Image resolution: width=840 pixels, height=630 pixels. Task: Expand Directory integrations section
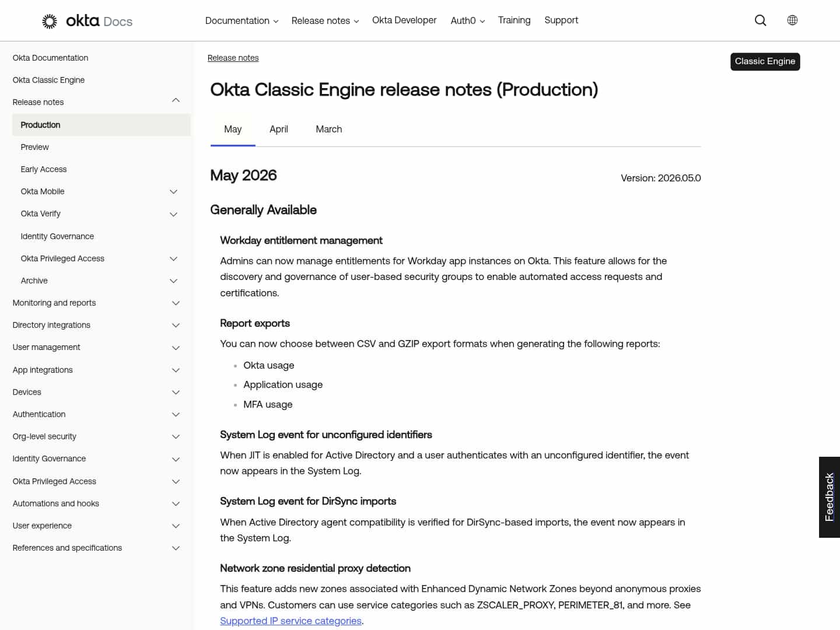tap(176, 325)
